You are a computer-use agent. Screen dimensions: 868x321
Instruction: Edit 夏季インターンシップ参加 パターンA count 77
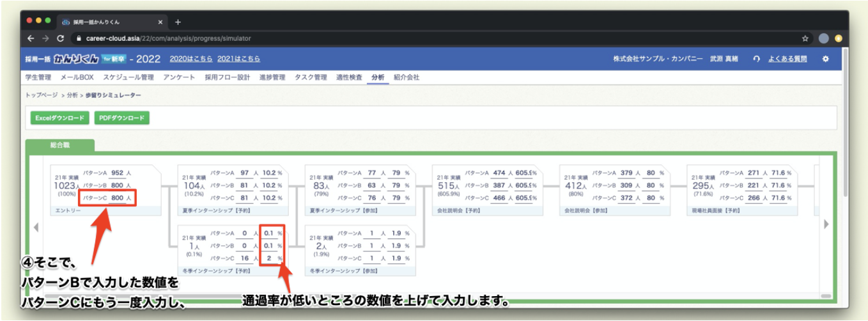pyautogui.click(x=373, y=173)
